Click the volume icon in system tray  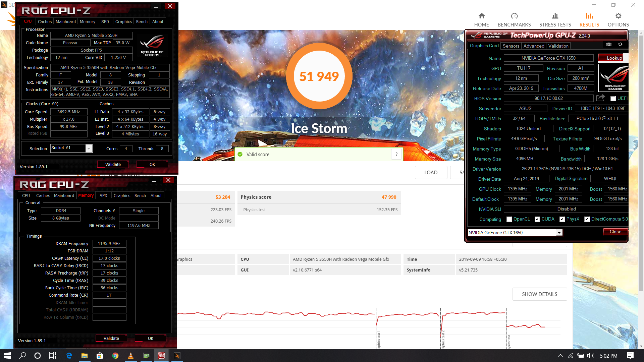[590, 356]
